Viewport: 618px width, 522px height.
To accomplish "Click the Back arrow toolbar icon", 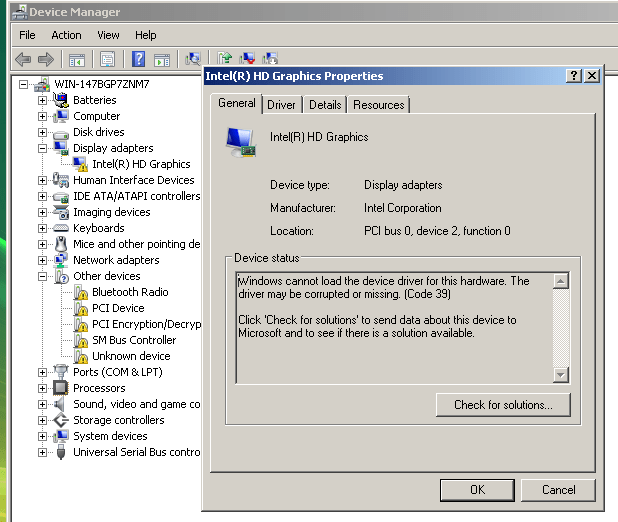I will point(23,60).
